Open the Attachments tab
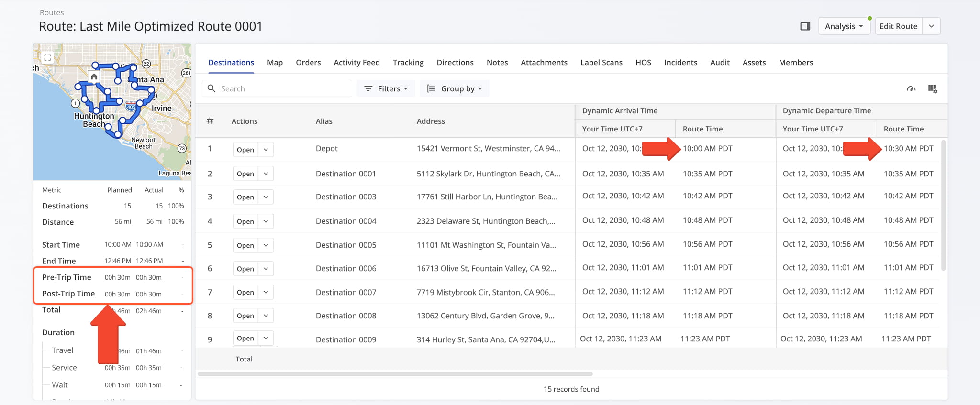The width and height of the screenshot is (980, 405). [544, 63]
